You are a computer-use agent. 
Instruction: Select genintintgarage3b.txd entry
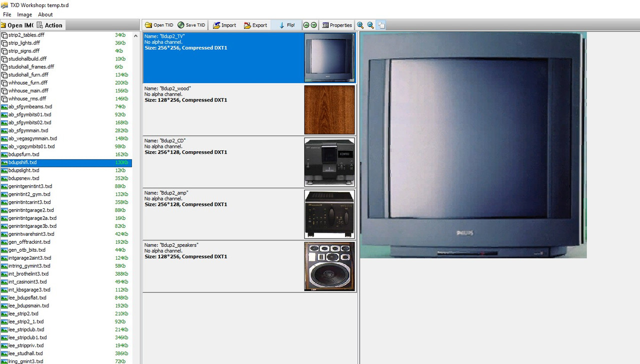point(66,226)
